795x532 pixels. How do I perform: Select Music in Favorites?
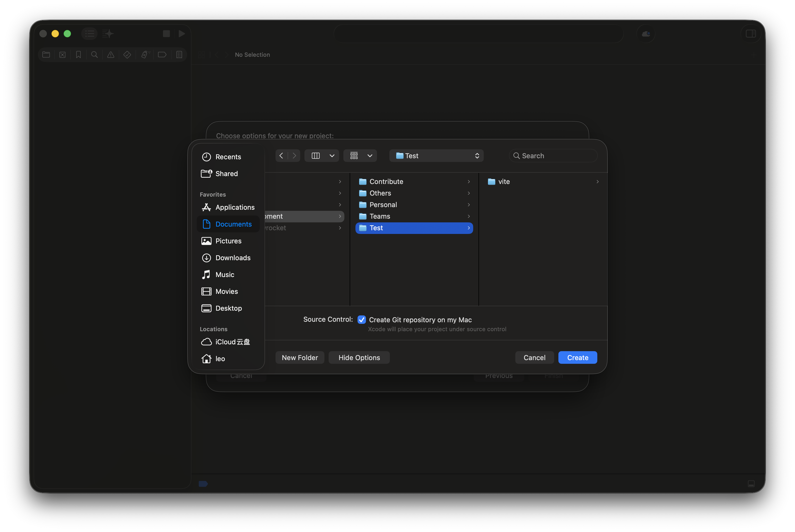click(228, 274)
